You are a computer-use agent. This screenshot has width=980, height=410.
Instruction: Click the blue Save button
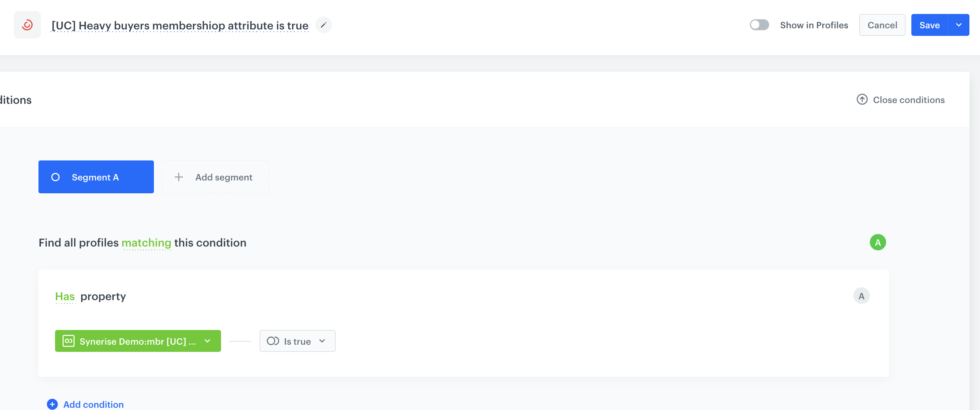[x=929, y=25]
